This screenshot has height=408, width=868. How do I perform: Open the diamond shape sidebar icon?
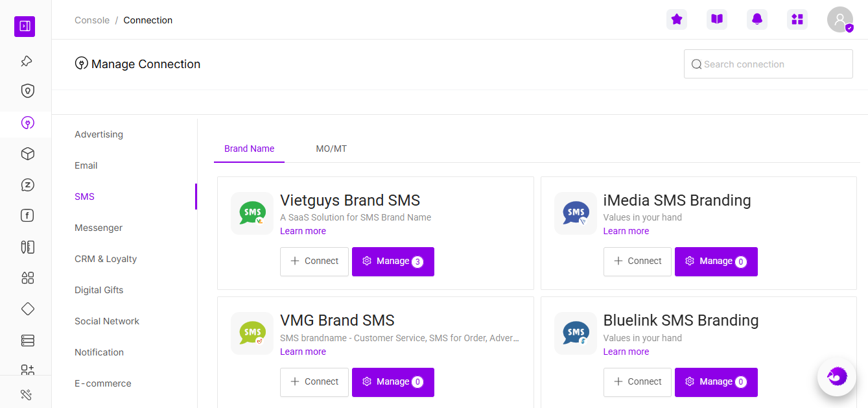tap(27, 309)
